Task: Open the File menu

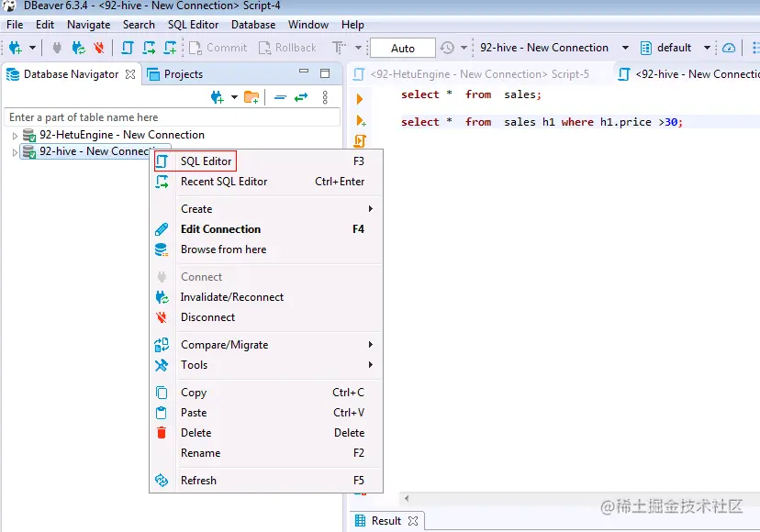Action: (x=15, y=25)
